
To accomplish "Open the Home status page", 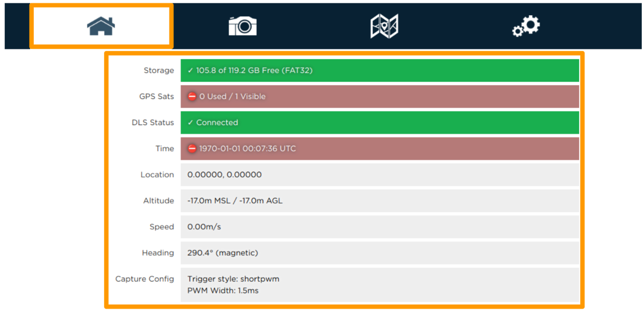I will 101,27.
